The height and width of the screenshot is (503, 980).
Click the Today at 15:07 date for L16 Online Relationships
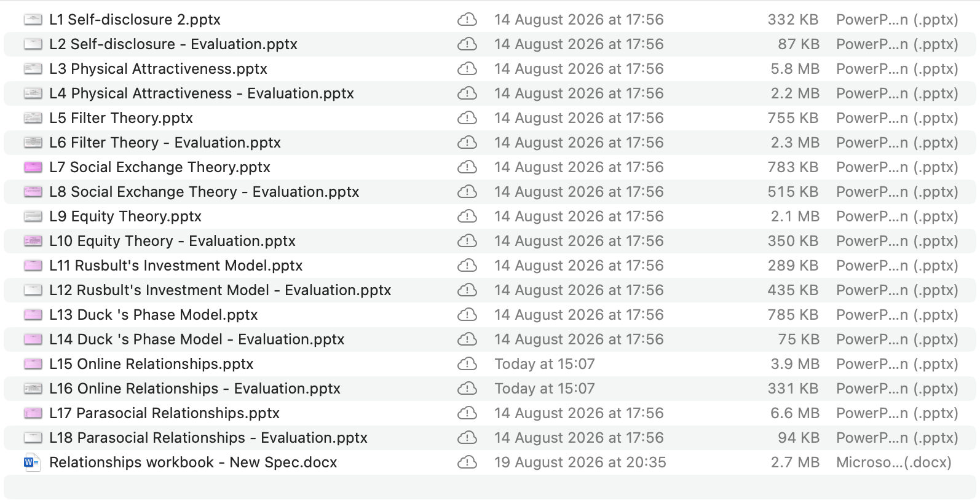pyautogui.click(x=545, y=389)
